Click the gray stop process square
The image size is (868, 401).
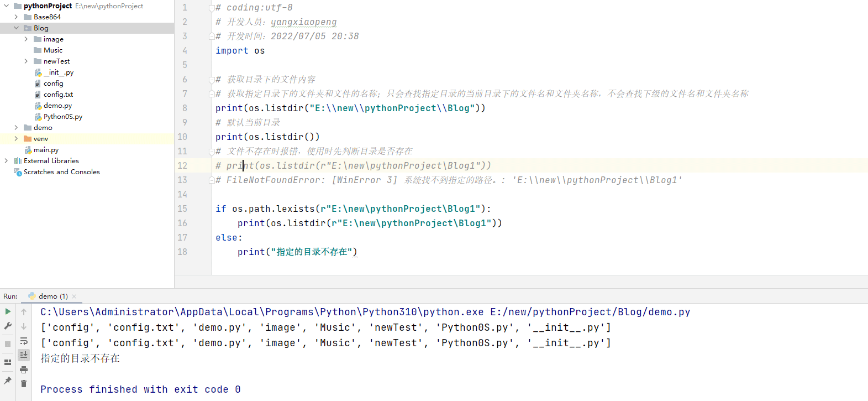click(8, 344)
